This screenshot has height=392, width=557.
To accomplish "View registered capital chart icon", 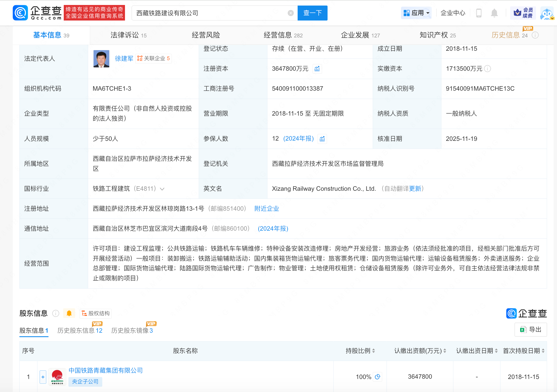I will point(317,69).
